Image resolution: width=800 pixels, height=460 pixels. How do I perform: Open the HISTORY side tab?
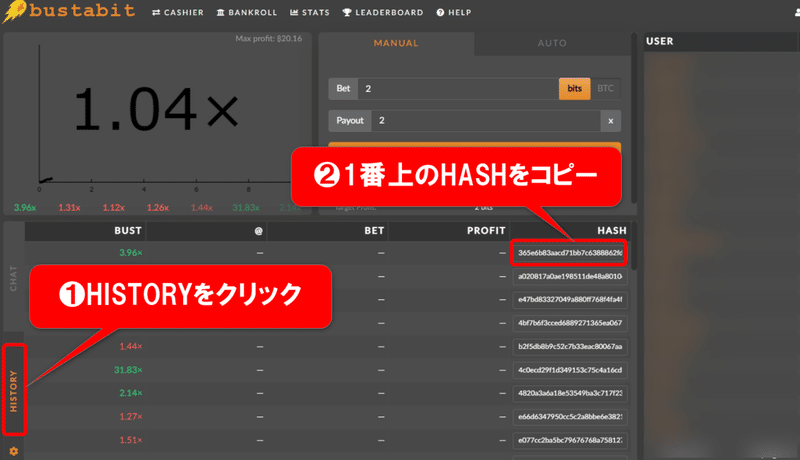(14, 390)
